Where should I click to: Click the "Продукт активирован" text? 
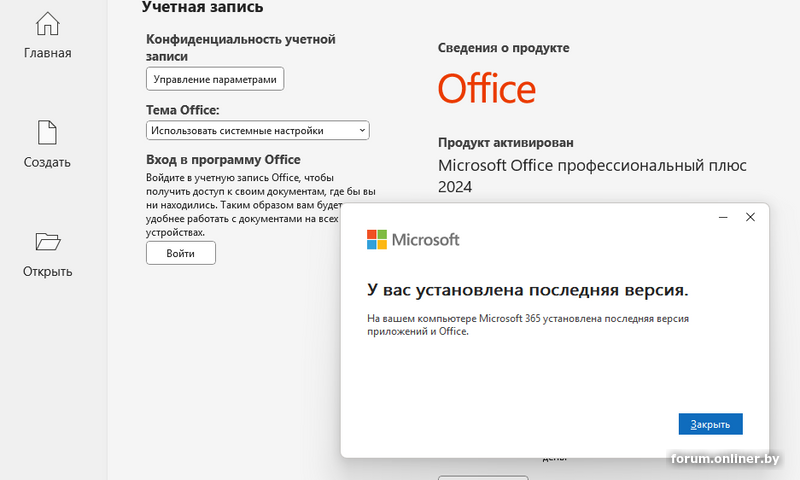coord(506,142)
